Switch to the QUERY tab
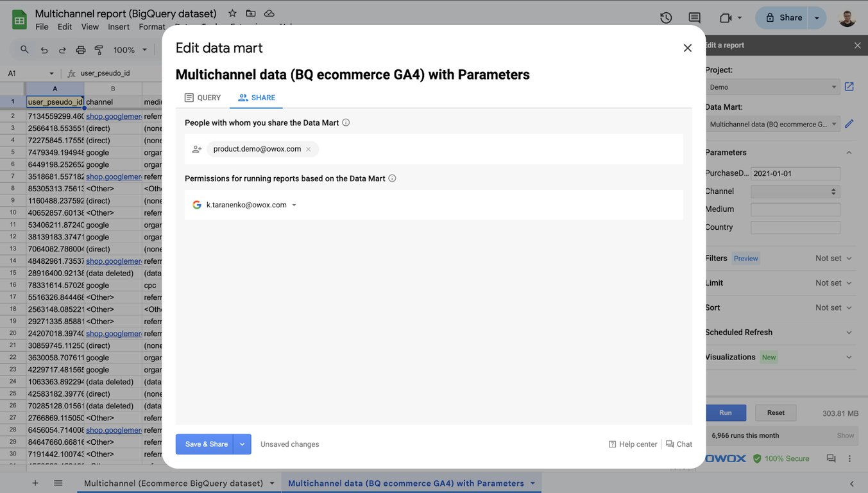The image size is (868, 493). click(x=202, y=98)
